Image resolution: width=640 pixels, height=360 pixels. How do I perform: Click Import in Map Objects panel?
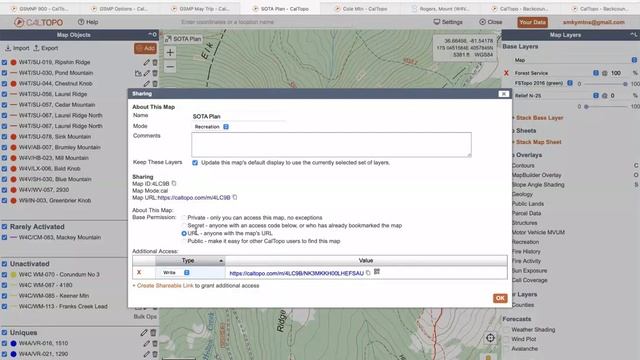[17, 48]
